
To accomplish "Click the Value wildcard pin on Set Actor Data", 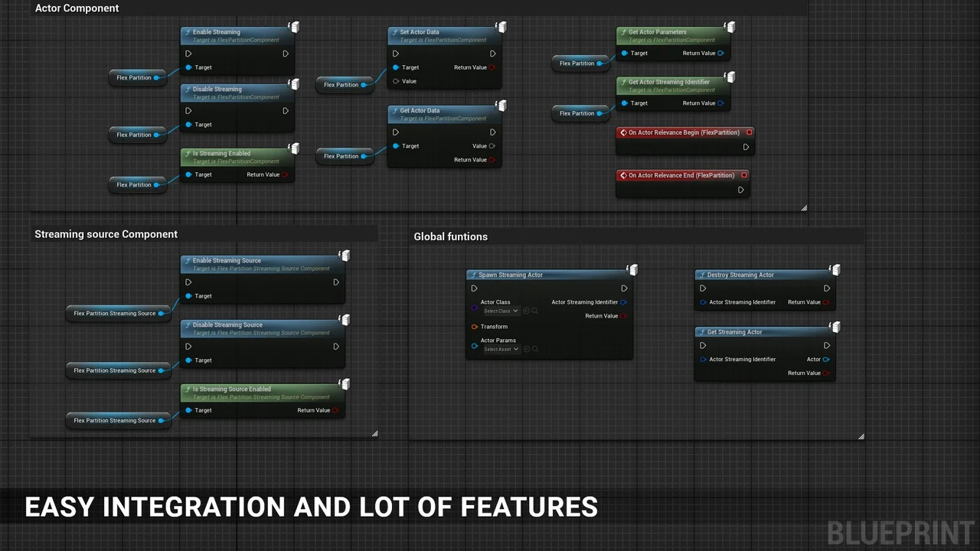I will [396, 81].
